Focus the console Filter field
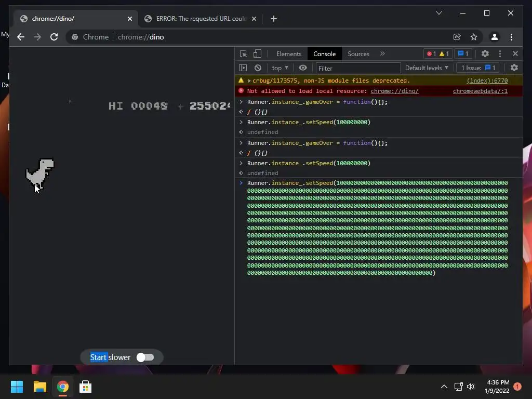Screen dimensions: 532x399 (358, 68)
